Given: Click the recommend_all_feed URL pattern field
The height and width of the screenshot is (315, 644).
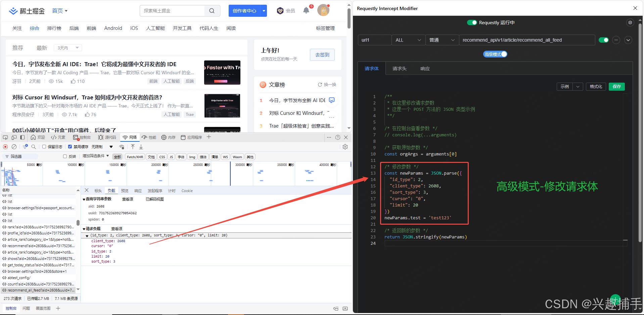Looking at the screenshot, I should 526,40.
